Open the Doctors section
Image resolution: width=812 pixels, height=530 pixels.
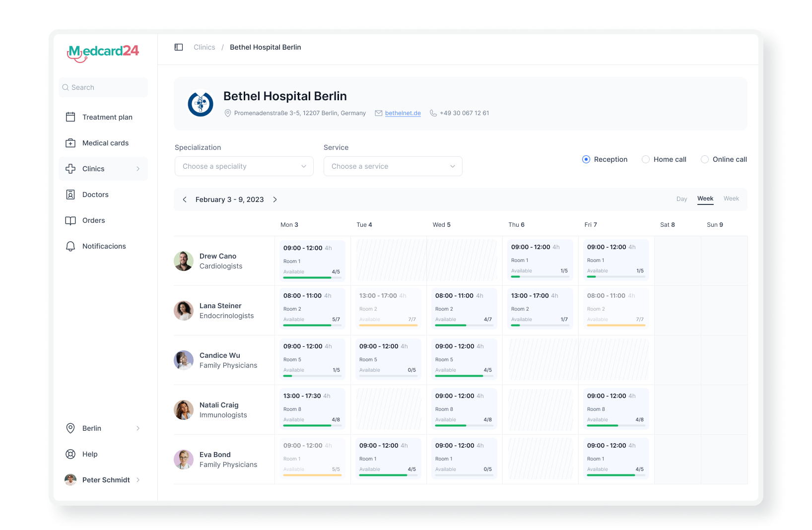(95, 195)
